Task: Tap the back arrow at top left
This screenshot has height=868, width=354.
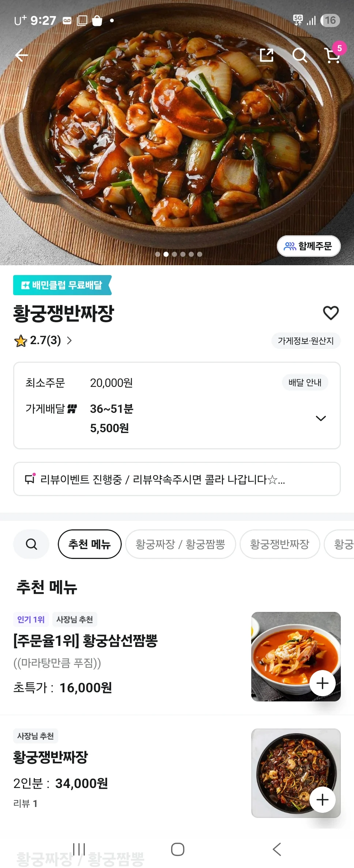Action: pyautogui.click(x=22, y=56)
